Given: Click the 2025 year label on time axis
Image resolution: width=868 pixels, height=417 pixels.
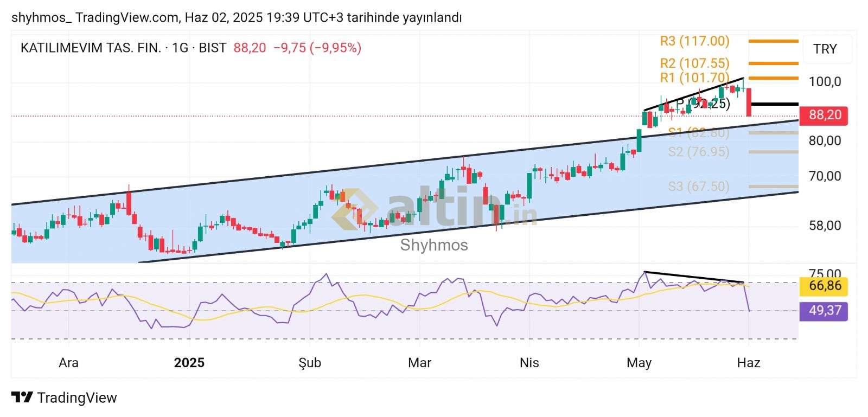Looking at the screenshot, I should [189, 363].
